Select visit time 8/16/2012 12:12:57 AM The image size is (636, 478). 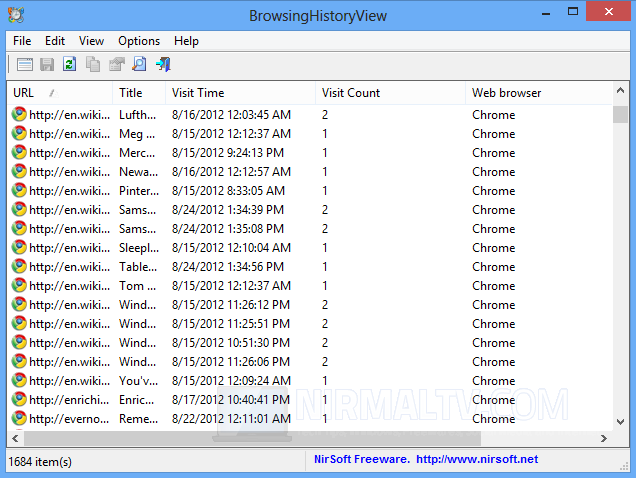[x=231, y=172]
